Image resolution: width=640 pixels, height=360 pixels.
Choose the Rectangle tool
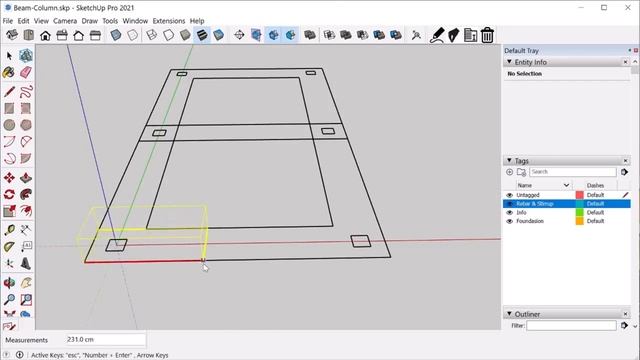point(9,108)
